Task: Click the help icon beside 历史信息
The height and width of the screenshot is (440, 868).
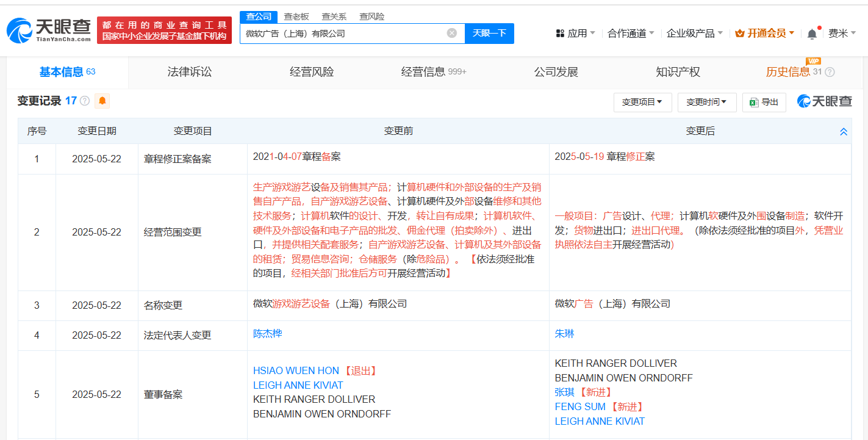Action: [830, 73]
